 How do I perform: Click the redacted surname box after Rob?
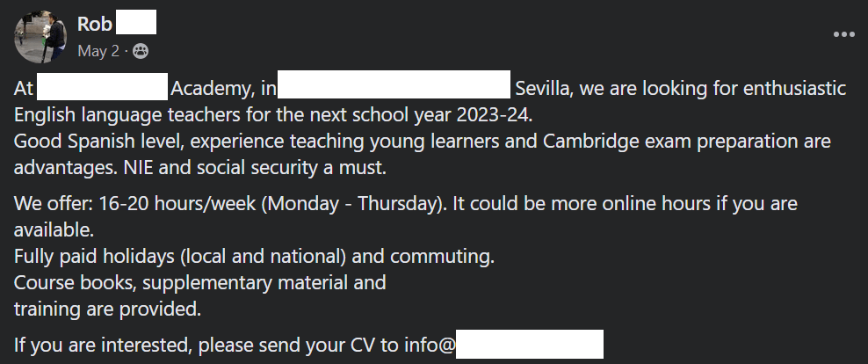tap(136, 24)
